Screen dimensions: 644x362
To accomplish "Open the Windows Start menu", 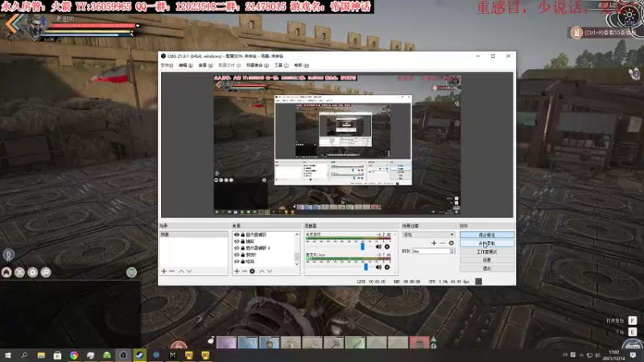I will click(8, 355).
